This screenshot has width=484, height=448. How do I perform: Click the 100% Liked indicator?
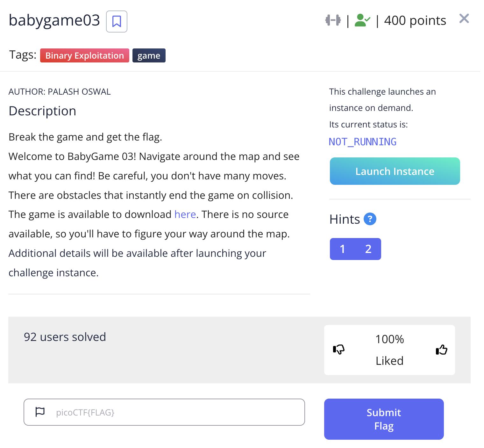(x=389, y=350)
